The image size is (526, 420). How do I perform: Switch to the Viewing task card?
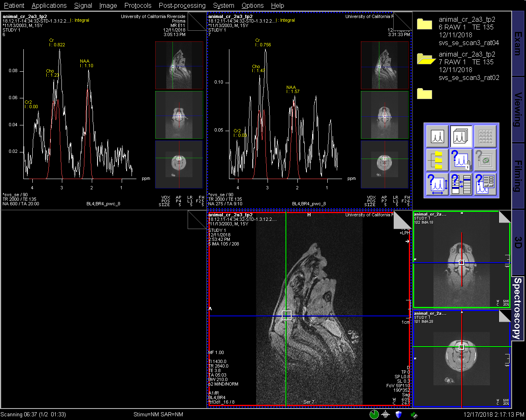pos(518,110)
